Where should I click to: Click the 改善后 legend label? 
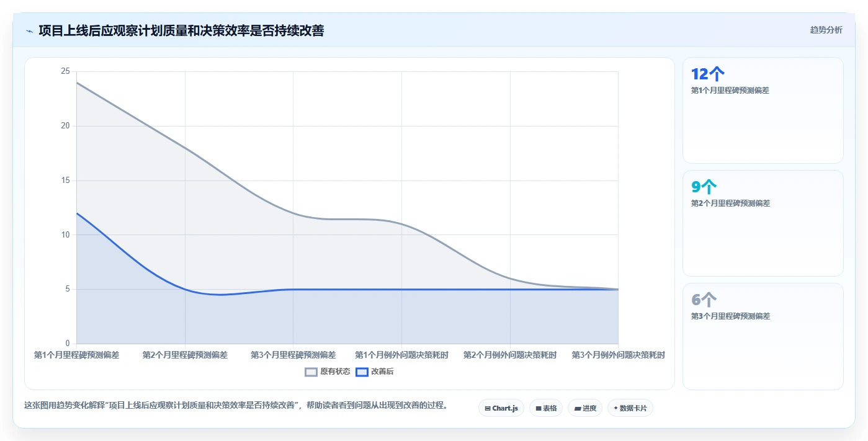pos(382,372)
